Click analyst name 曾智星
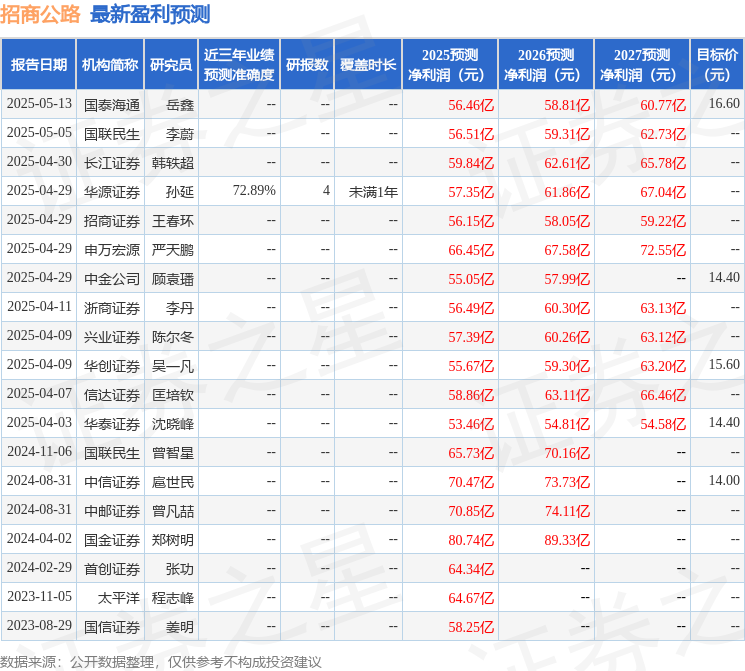745x671 pixels. 173,452
